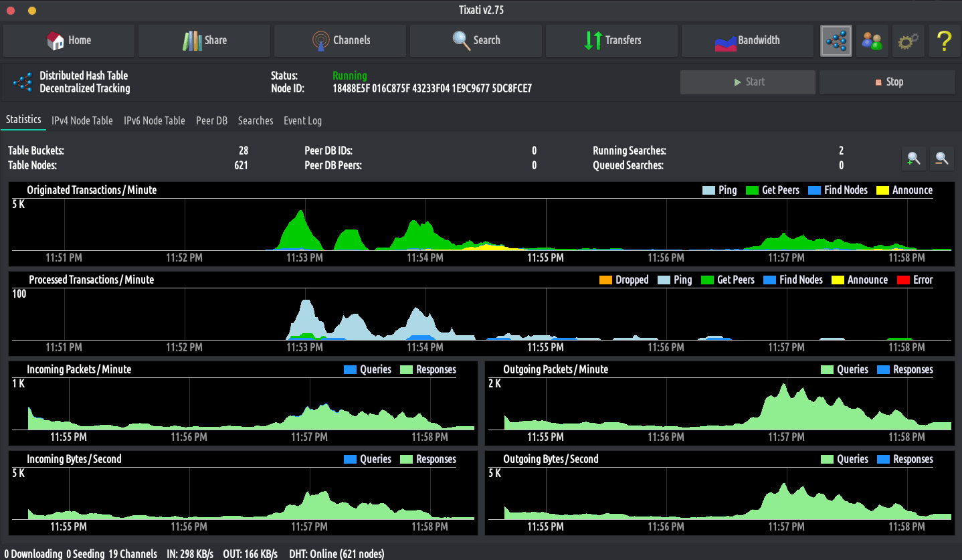Open the Bandwidth section
Viewport: 962px width, 560px height.
click(748, 41)
